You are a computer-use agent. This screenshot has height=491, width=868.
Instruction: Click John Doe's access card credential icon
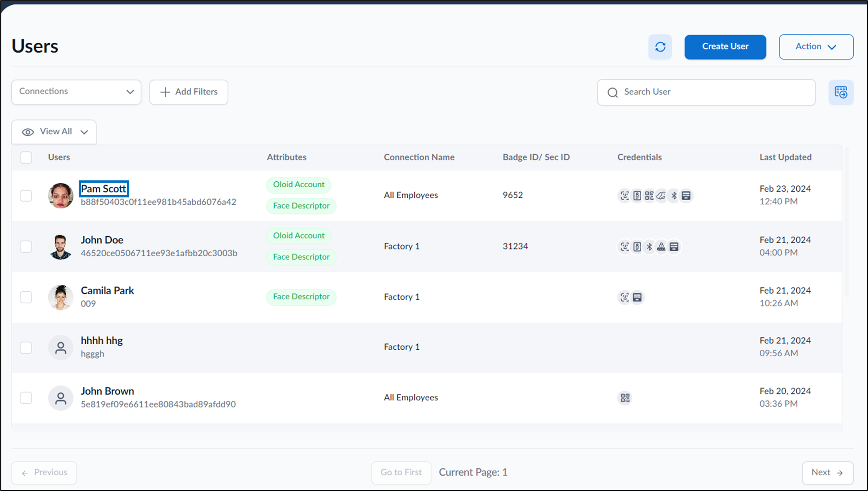(674, 247)
